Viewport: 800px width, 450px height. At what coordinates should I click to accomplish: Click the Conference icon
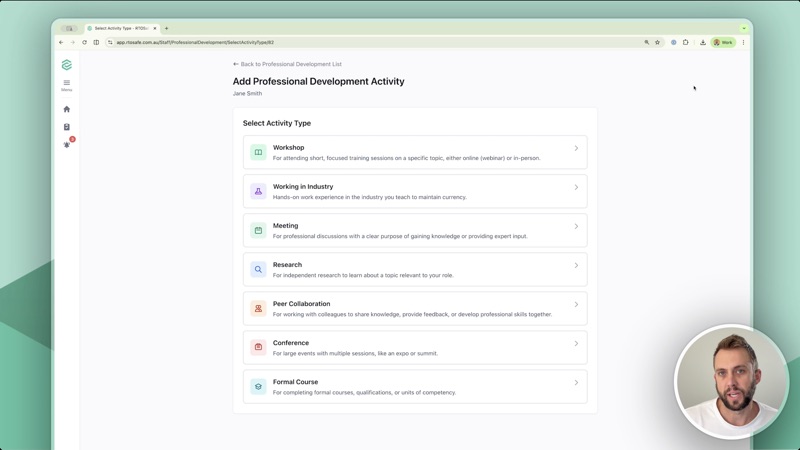[258, 347]
